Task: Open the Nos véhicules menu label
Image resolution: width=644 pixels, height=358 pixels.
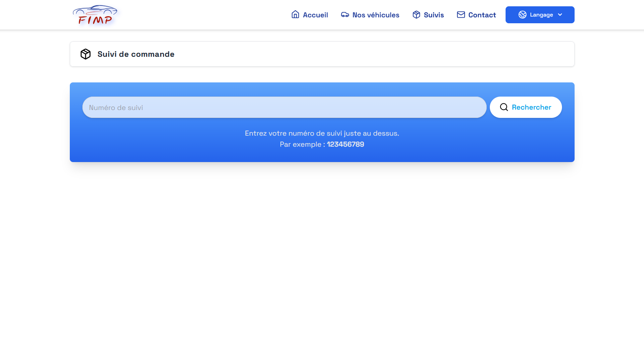Action: pyautogui.click(x=375, y=15)
